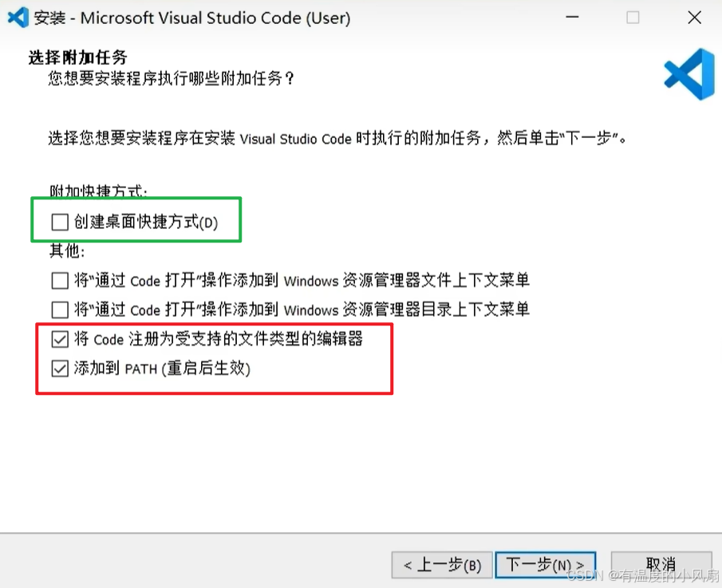Click the instruction text mentioning 然后单击"下一步"
Screen dimensions: 722x588
[337, 138]
